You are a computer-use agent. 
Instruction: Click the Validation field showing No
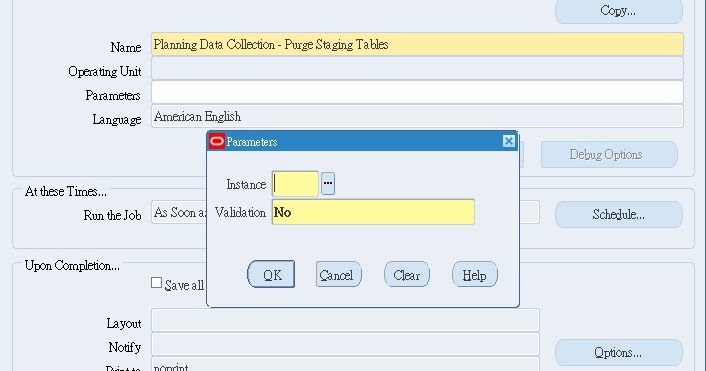tap(373, 212)
